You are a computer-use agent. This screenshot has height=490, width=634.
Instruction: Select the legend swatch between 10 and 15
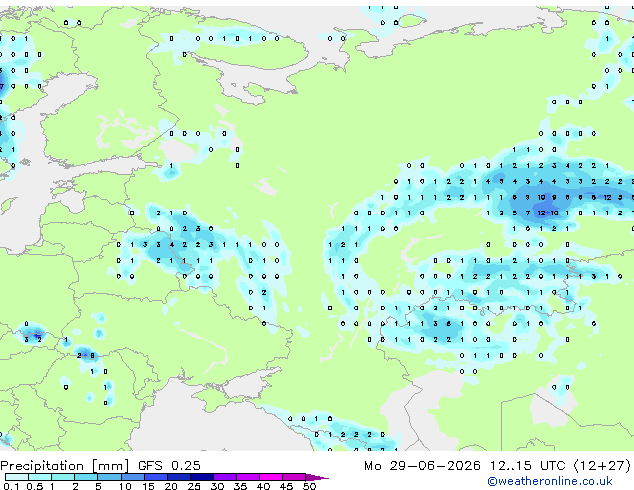coord(133,477)
